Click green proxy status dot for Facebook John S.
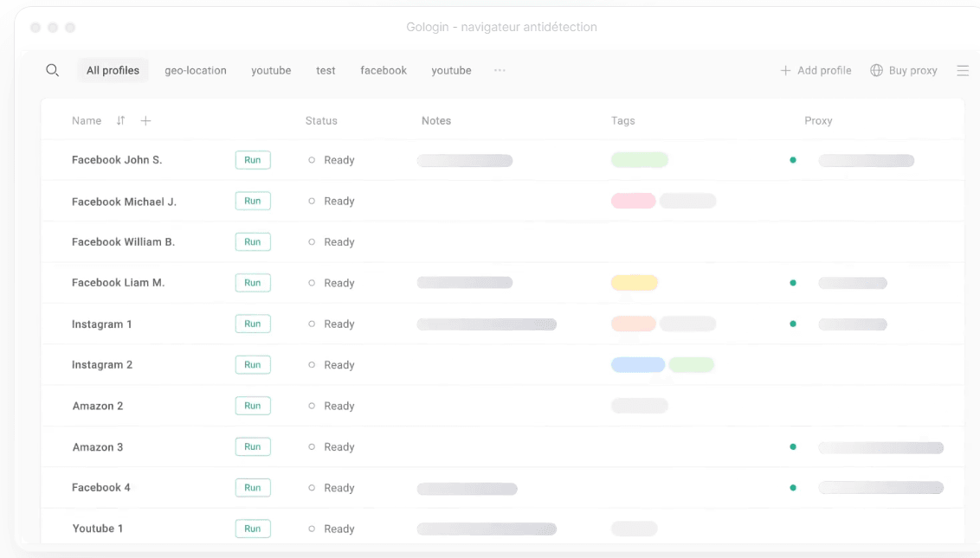 (793, 160)
